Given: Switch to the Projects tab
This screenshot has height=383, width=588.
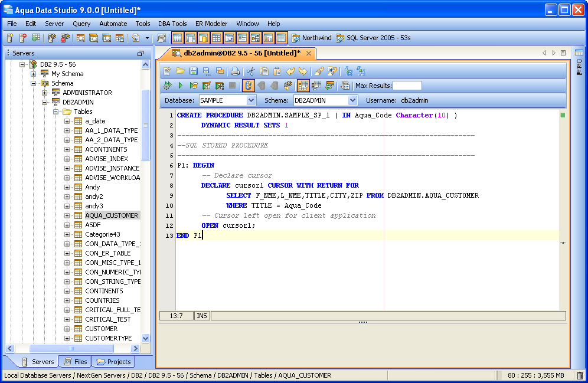Looking at the screenshot, I should coord(113,362).
